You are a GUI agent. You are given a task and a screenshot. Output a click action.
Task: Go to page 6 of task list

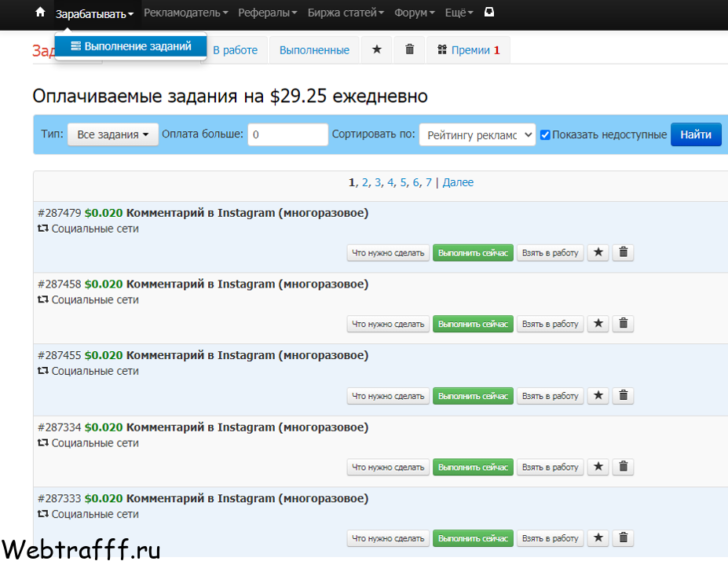[415, 182]
